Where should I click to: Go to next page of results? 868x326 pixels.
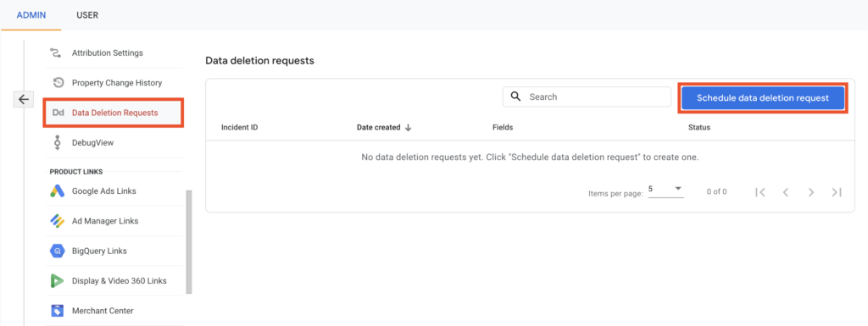811,192
